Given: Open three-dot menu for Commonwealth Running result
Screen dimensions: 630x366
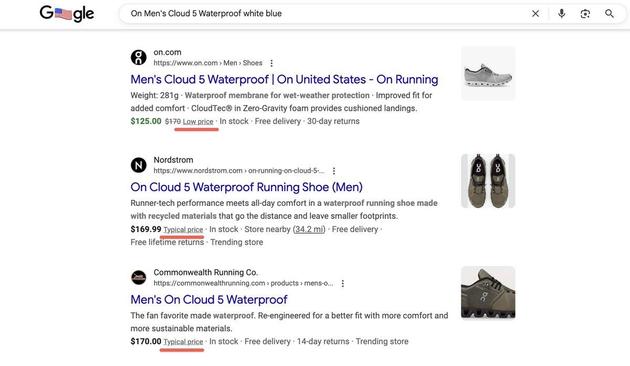Looking at the screenshot, I should click(343, 283).
